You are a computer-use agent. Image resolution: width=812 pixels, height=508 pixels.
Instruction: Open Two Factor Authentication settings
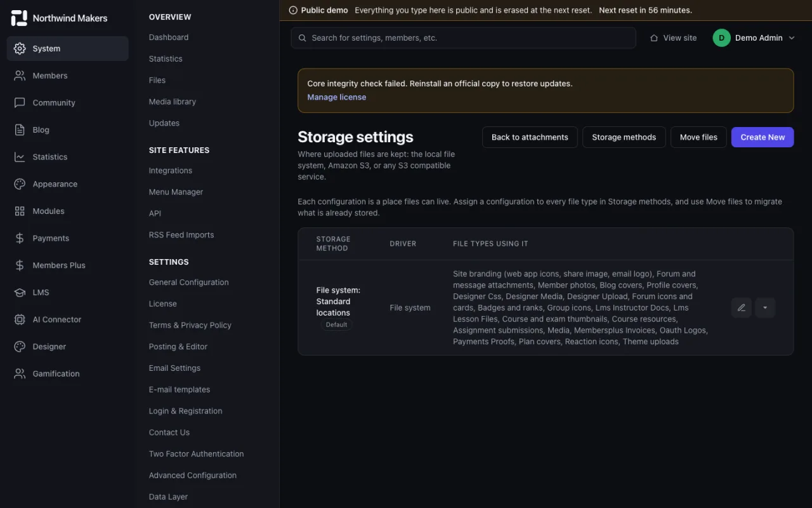tap(197, 453)
